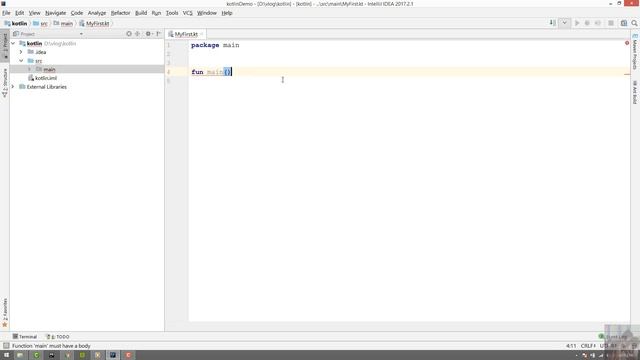This screenshot has width=640, height=360.
Task: Collapse the src folder
Action: tap(21, 61)
